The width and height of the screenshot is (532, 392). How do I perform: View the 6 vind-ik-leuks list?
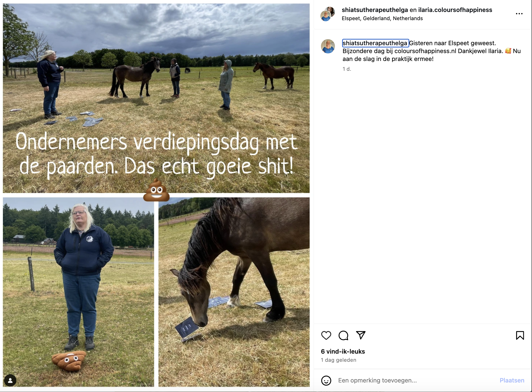[343, 351]
